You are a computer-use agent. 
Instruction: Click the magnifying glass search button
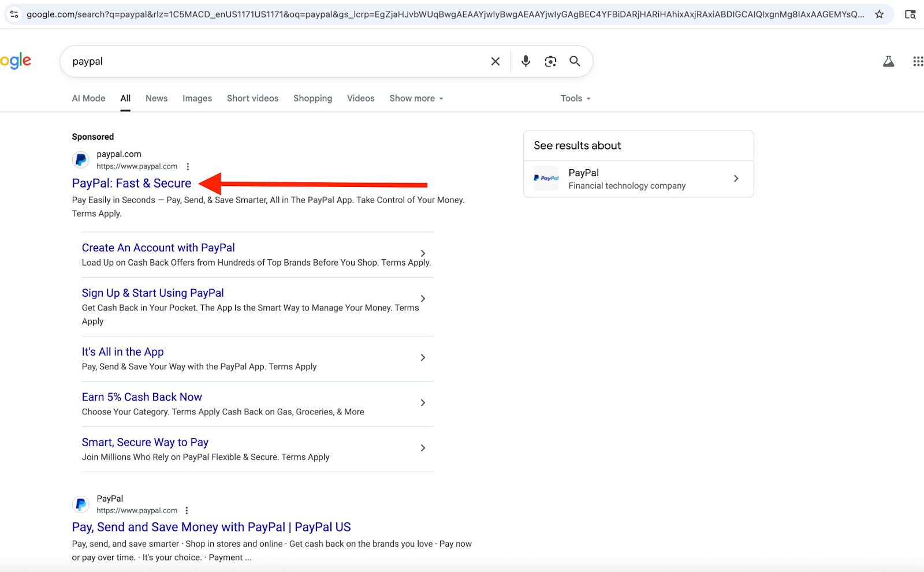click(x=575, y=61)
